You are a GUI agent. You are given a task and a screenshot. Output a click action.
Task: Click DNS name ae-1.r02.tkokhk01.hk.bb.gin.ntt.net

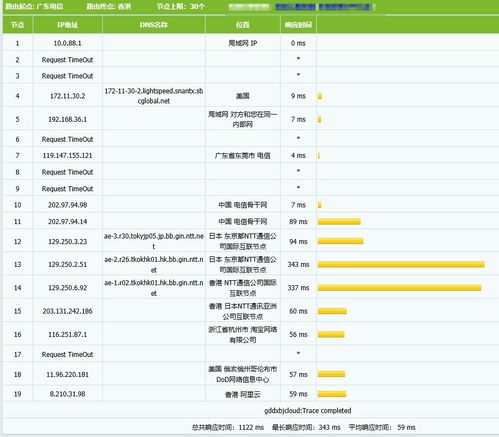(154, 288)
